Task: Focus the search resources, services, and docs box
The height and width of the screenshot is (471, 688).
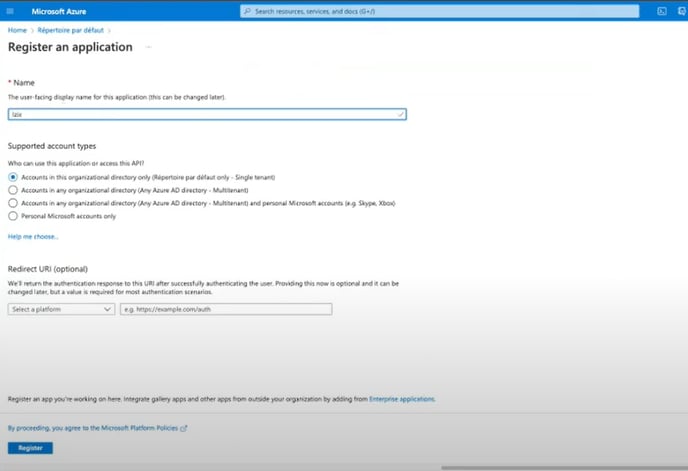Action: 440,11
